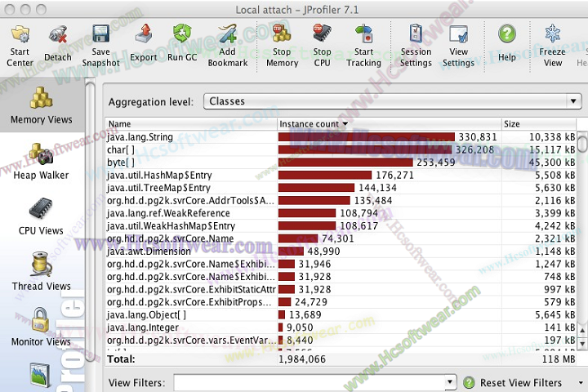The width and height of the screenshot is (588, 392).
Task: Open Monitor Views in the sidebar
Action: [41, 327]
